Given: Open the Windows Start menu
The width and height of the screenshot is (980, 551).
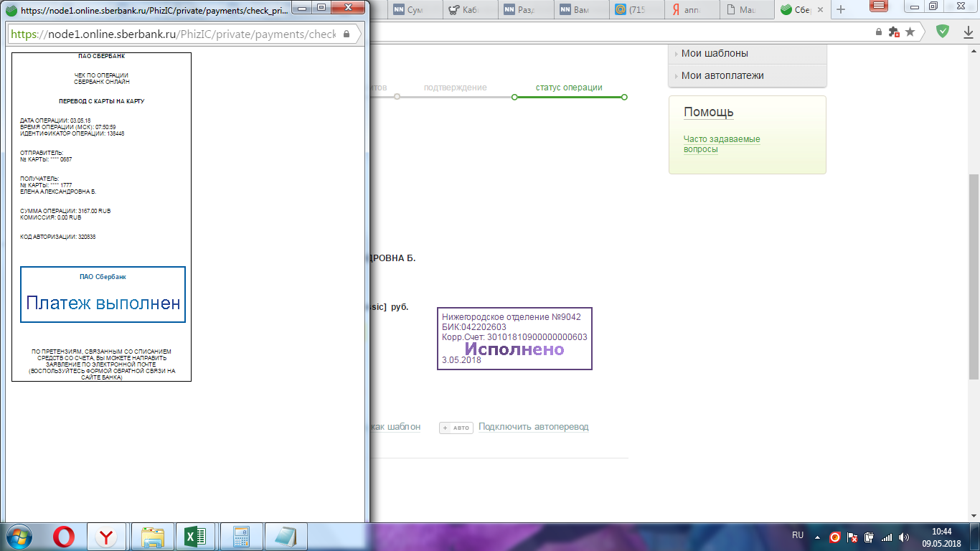Looking at the screenshot, I should (x=19, y=537).
